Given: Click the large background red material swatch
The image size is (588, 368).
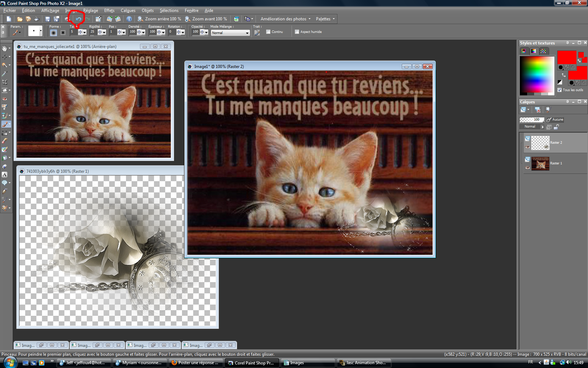Looking at the screenshot, I should [x=577, y=73].
